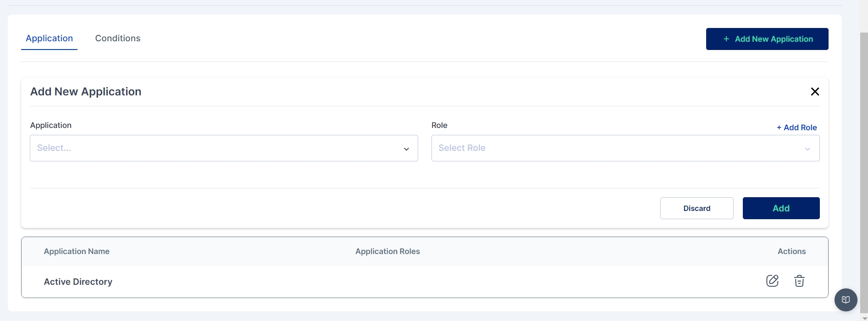Click the plus icon in Add New Application button
Screen dimensions: 868x321
coord(726,39)
